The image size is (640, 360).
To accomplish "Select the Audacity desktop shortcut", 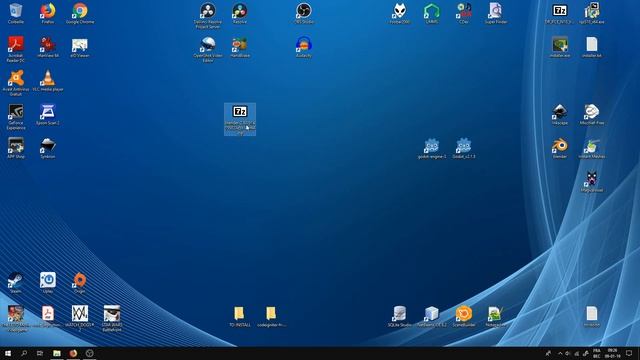I will 304,47.
